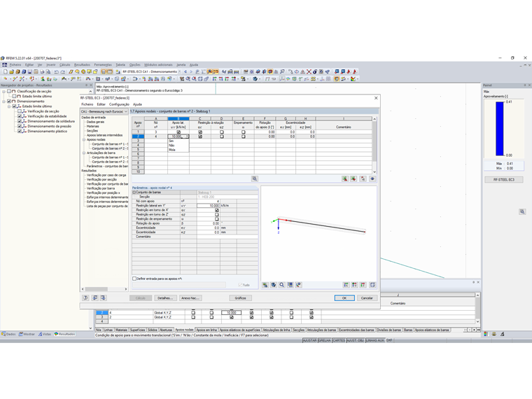Collapse the Dimensionamento tree node in navigator
The height and width of the screenshot is (399, 532).
(x=4, y=101)
